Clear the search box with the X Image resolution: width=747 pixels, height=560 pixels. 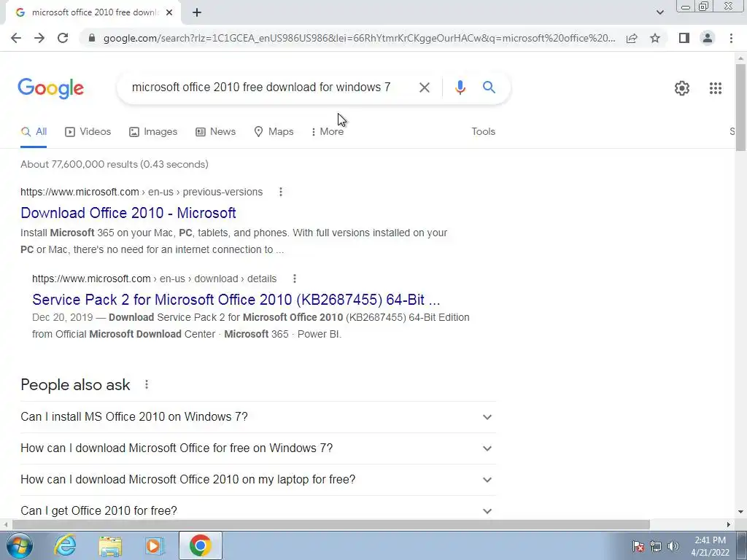425,87
